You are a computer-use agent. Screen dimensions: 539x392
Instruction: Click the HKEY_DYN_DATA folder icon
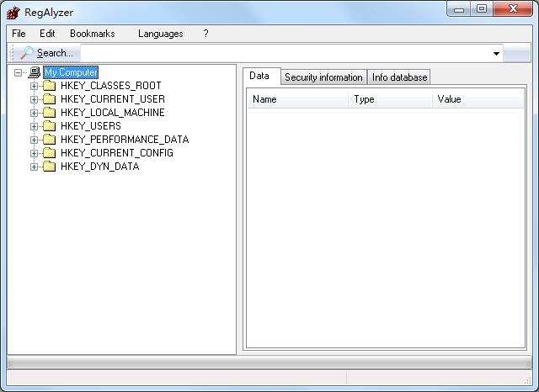click(x=49, y=166)
